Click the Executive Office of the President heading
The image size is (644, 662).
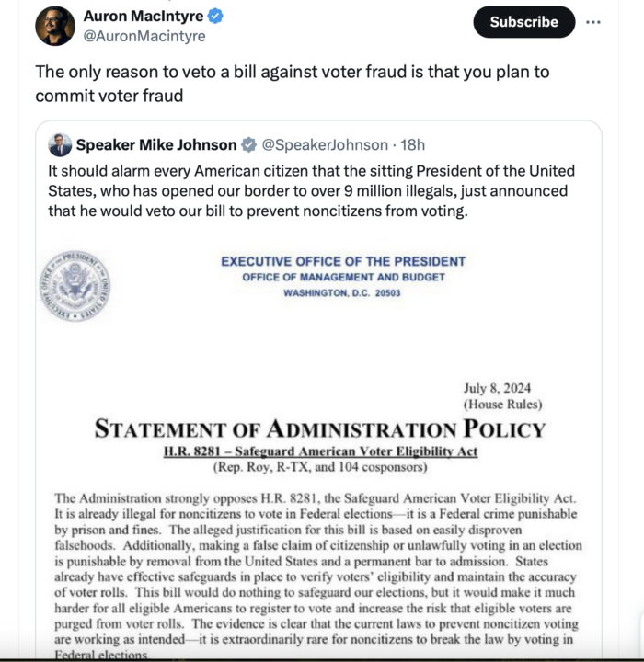343,261
